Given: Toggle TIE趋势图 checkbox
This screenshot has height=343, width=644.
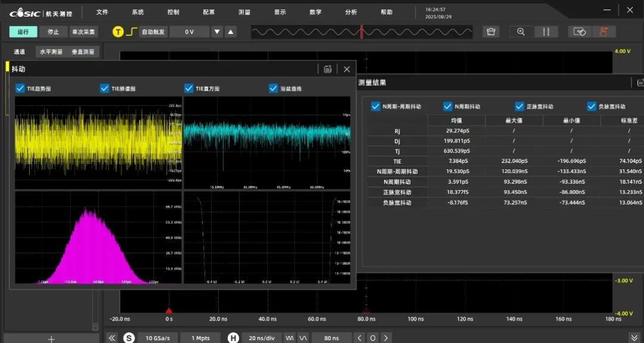Looking at the screenshot, I should pos(20,88).
